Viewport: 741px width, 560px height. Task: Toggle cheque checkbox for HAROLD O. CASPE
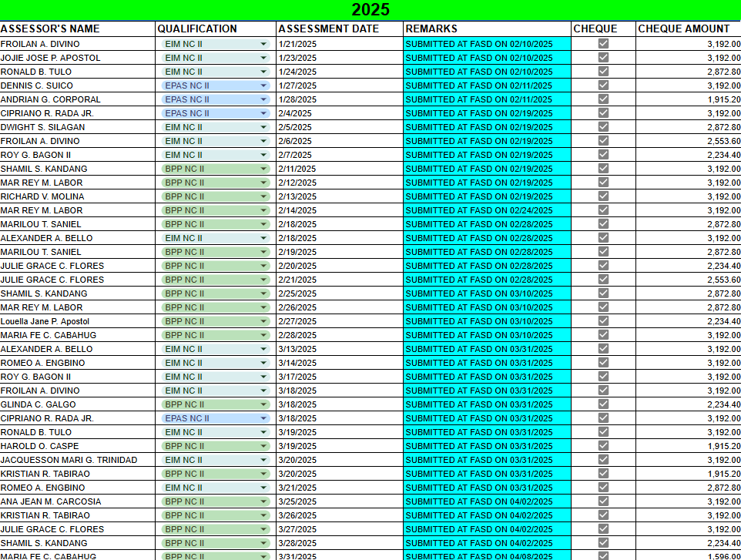[603, 446]
